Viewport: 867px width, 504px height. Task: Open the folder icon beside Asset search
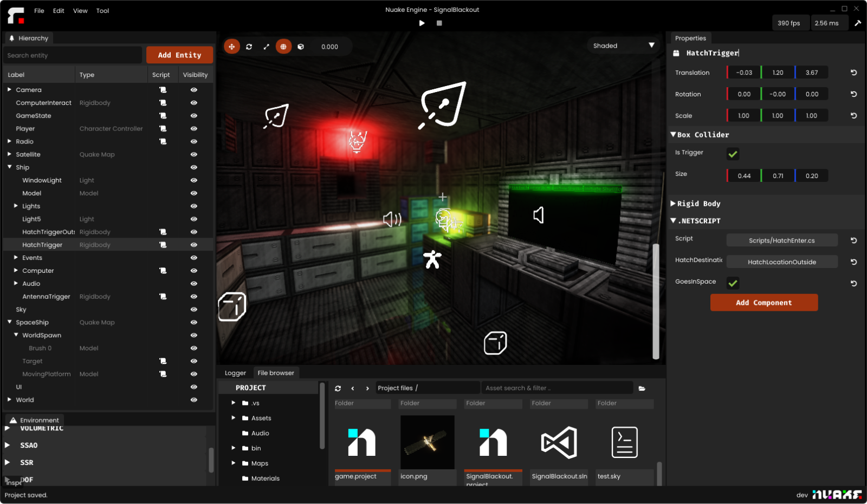tap(642, 388)
